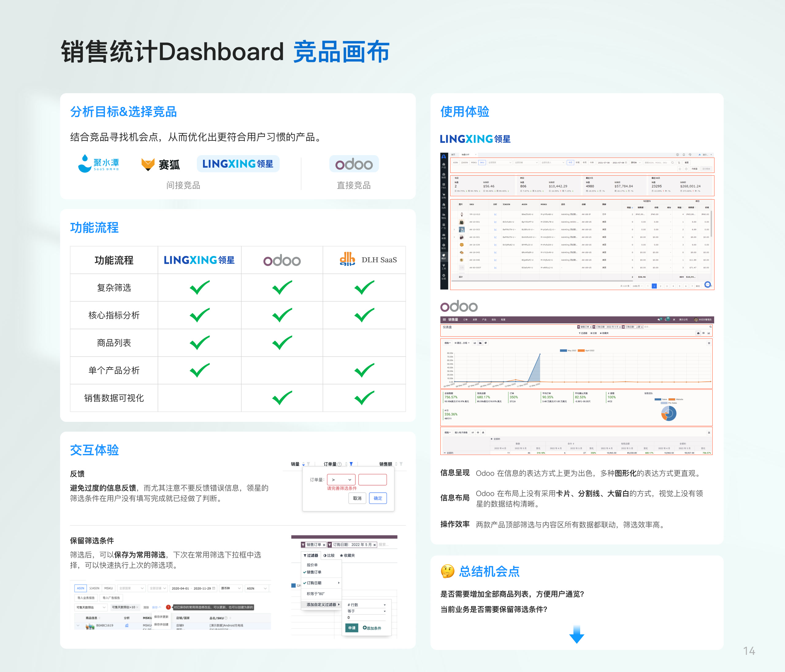Viewport: 785px width, 672px height.
Task: Select the ASIN segment button in bottom-left toolbar
Action: click(x=80, y=588)
